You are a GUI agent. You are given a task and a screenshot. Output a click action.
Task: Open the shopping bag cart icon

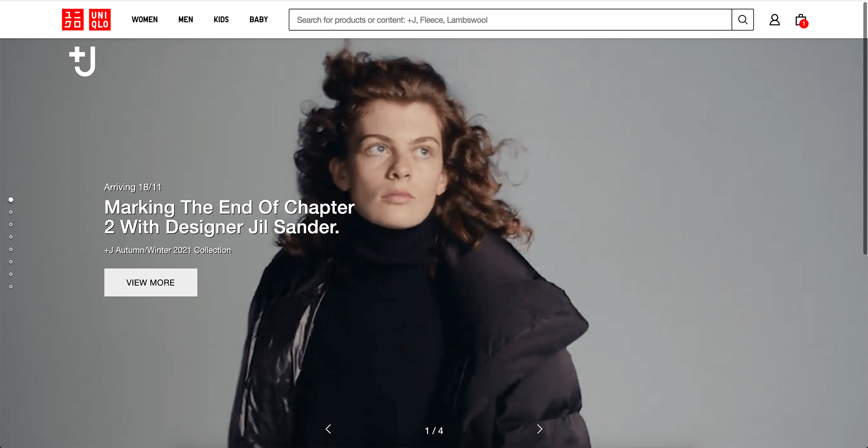(801, 20)
